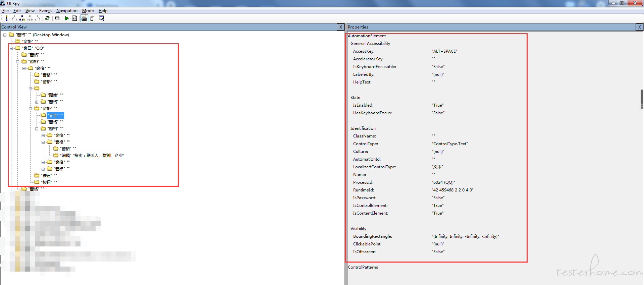Toggle keyboard focus tracking toolbar button
The width and height of the screenshot is (644, 285).
coord(84,18)
